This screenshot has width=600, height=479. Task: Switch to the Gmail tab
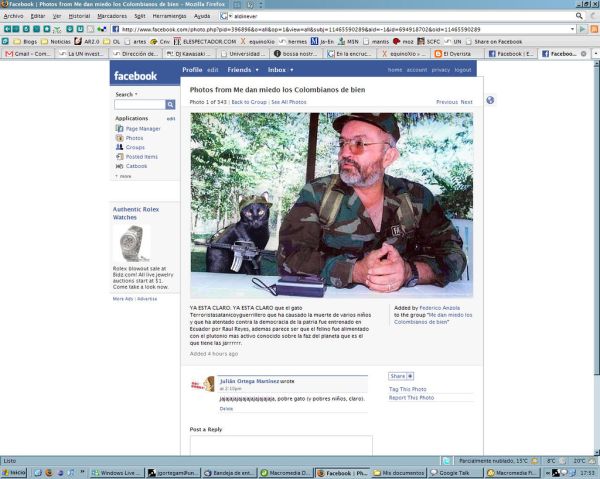click(x=28, y=54)
